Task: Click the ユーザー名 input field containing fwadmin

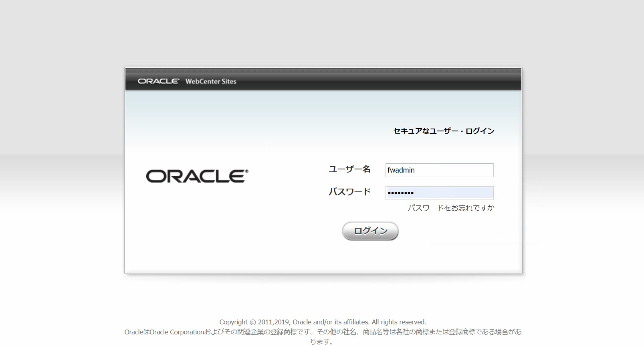Action: coord(439,170)
